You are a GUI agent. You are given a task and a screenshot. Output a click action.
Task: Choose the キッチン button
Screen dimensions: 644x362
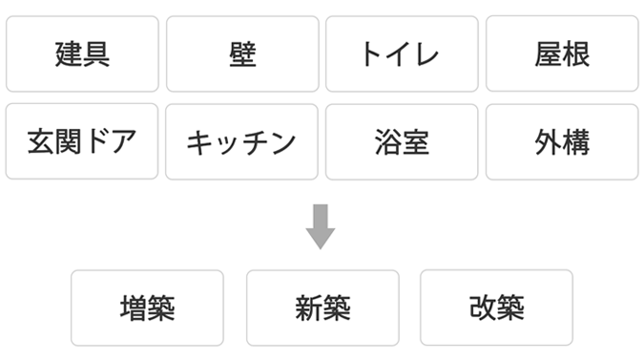click(242, 142)
